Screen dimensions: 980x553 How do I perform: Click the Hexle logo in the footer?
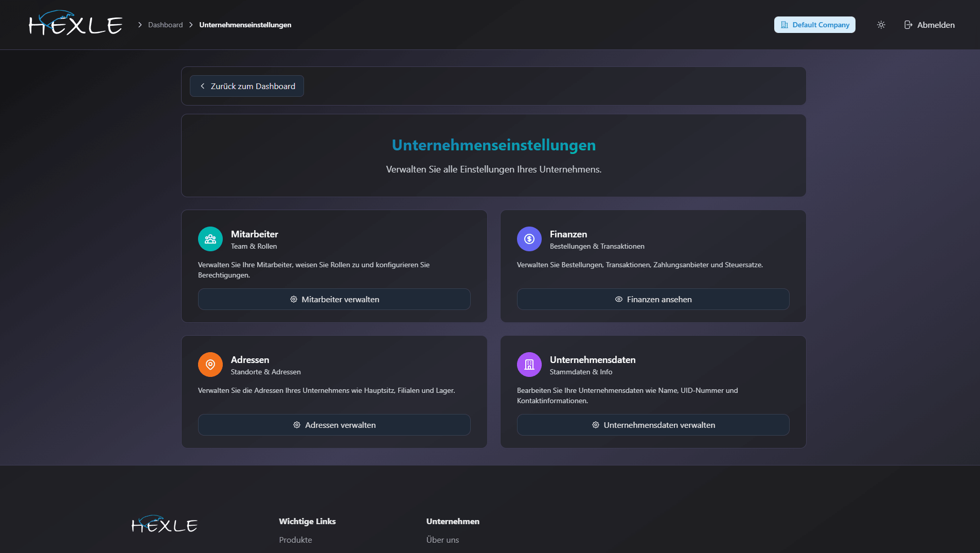point(165,524)
